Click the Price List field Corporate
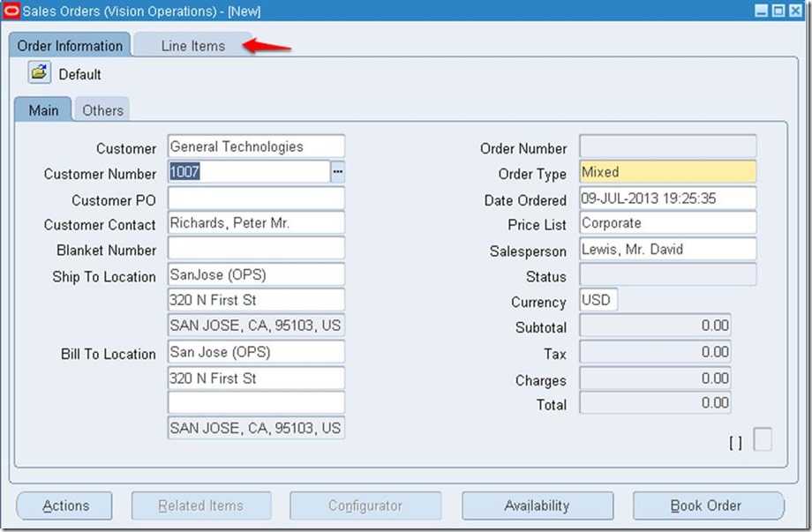This screenshot has height=532, width=812. pyautogui.click(x=667, y=223)
